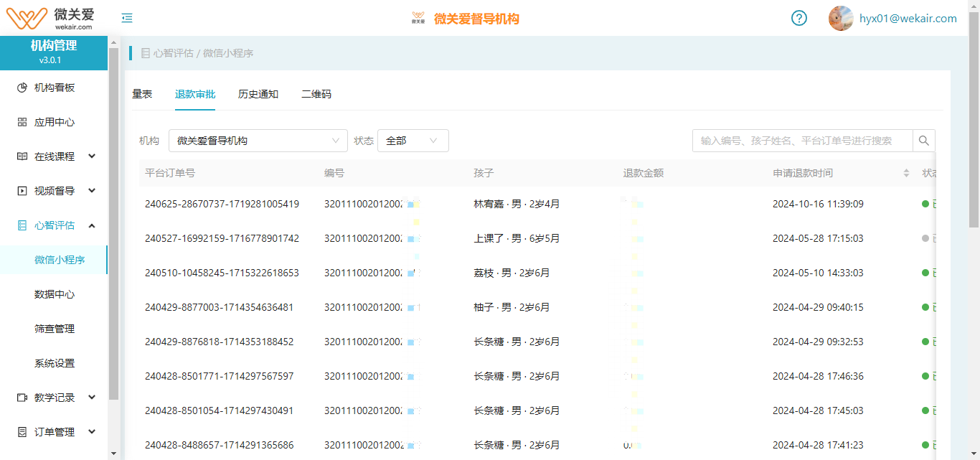Switch to the 量表 tab
The image size is (980, 460).
(x=142, y=93)
